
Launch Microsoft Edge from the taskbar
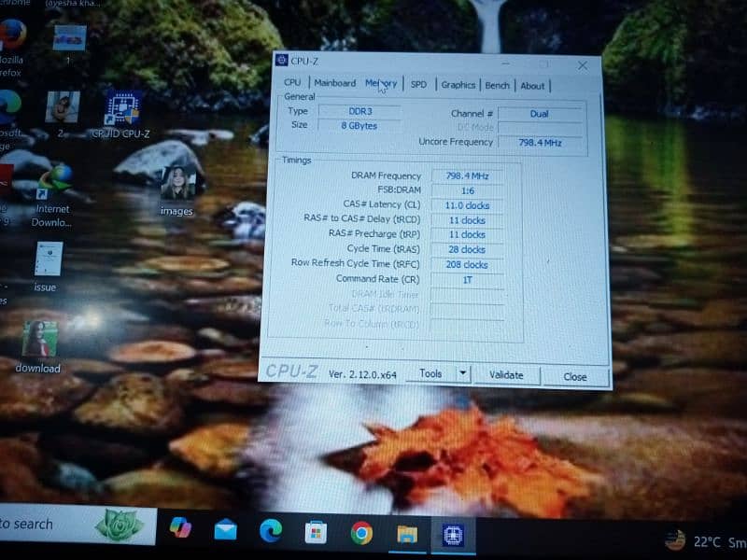(x=271, y=531)
